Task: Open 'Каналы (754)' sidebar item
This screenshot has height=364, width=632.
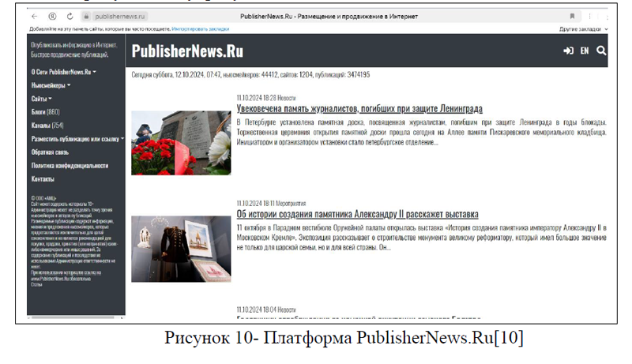Action: (47, 126)
